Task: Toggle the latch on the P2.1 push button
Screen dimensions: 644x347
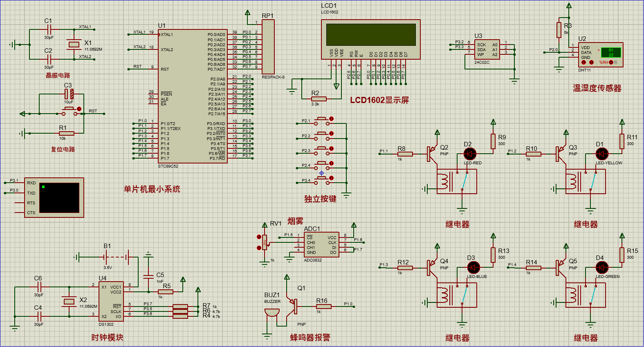Action: click(331, 119)
